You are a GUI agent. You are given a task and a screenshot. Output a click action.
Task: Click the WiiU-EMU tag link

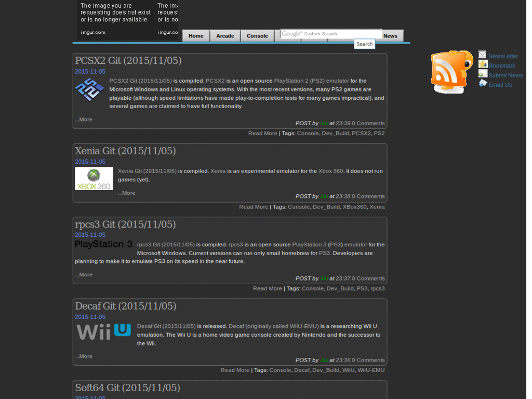371,370
